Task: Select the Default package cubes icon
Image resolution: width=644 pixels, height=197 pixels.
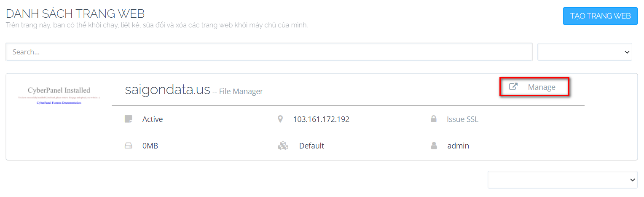Action: coord(283,146)
